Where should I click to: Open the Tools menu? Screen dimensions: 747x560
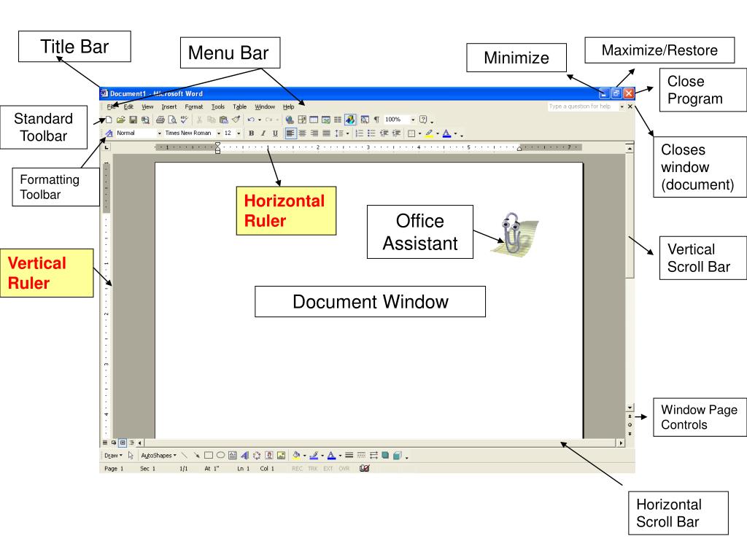click(x=217, y=107)
